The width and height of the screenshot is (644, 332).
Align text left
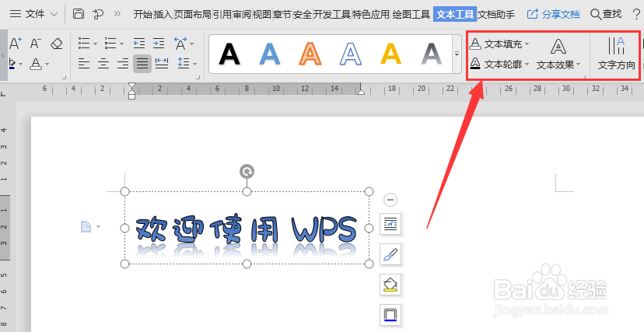click(x=84, y=64)
